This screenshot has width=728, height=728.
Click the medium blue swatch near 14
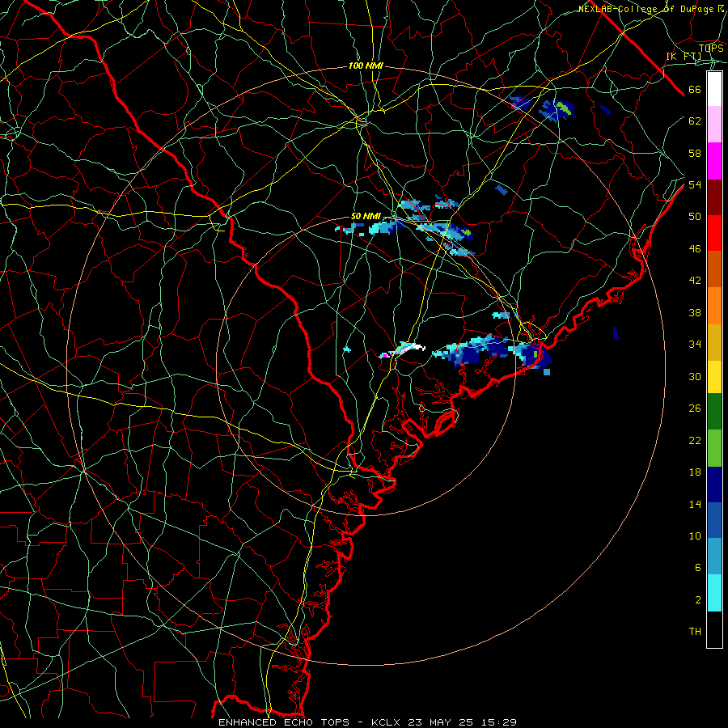click(714, 520)
